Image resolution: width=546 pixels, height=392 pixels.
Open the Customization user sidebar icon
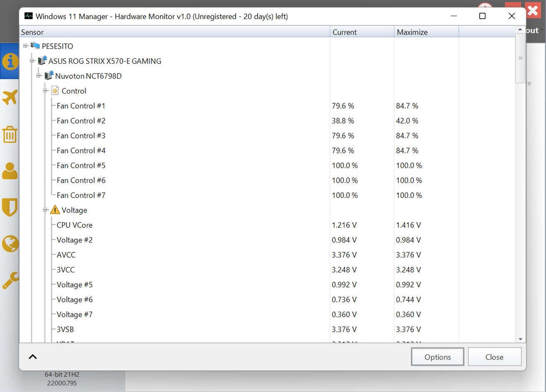[10, 171]
